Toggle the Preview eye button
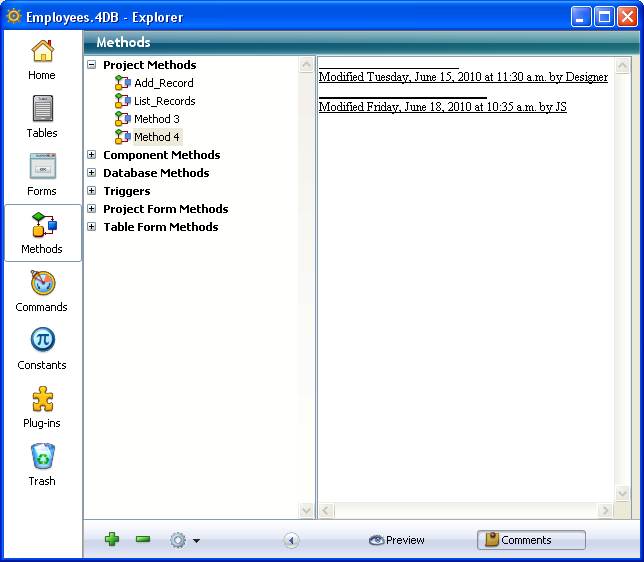 click(396, 540)
